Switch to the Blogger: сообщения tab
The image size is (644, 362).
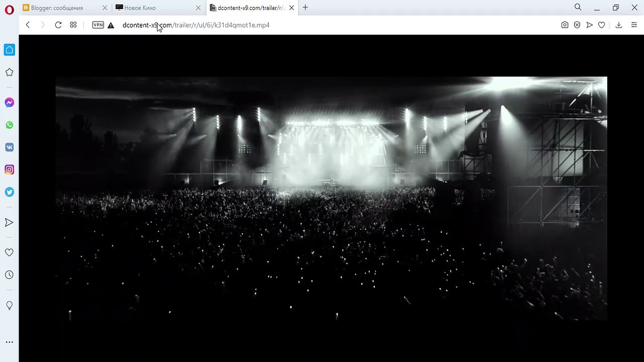(x=65, y=8)
